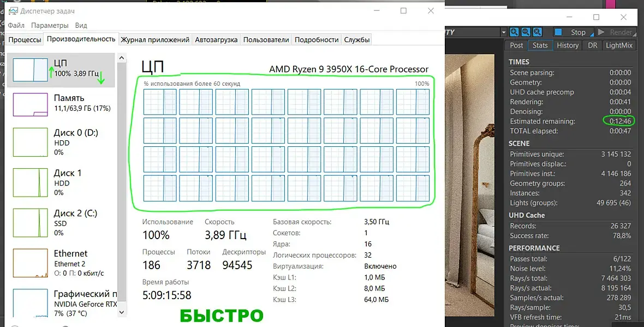Select the Память entry in the sidebar
644x327 pixels.
(x=61, y=104)
